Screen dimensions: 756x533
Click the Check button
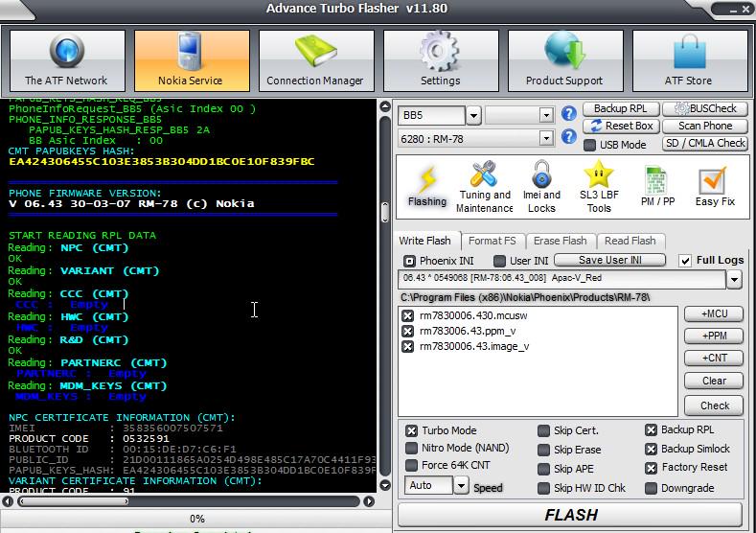click(x=714, y=406)
